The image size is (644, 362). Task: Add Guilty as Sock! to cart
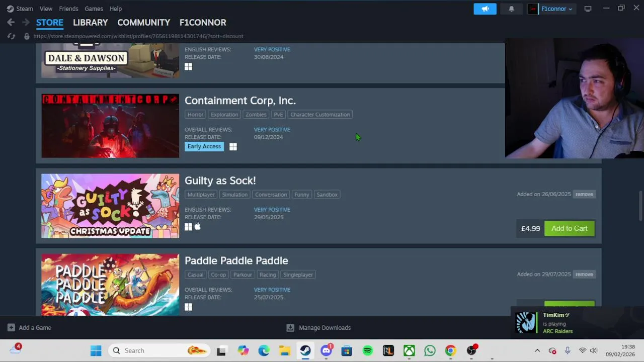[570, 228]
